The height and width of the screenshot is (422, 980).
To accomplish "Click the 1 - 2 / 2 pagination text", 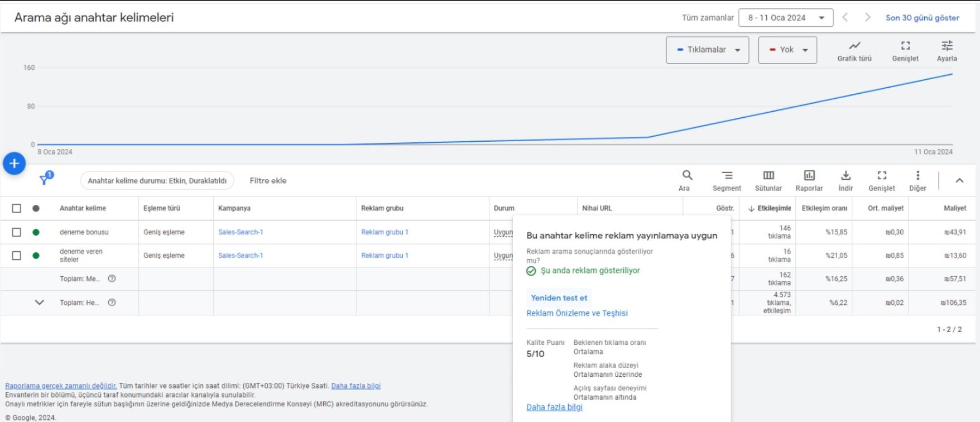I will click(949, 329).
